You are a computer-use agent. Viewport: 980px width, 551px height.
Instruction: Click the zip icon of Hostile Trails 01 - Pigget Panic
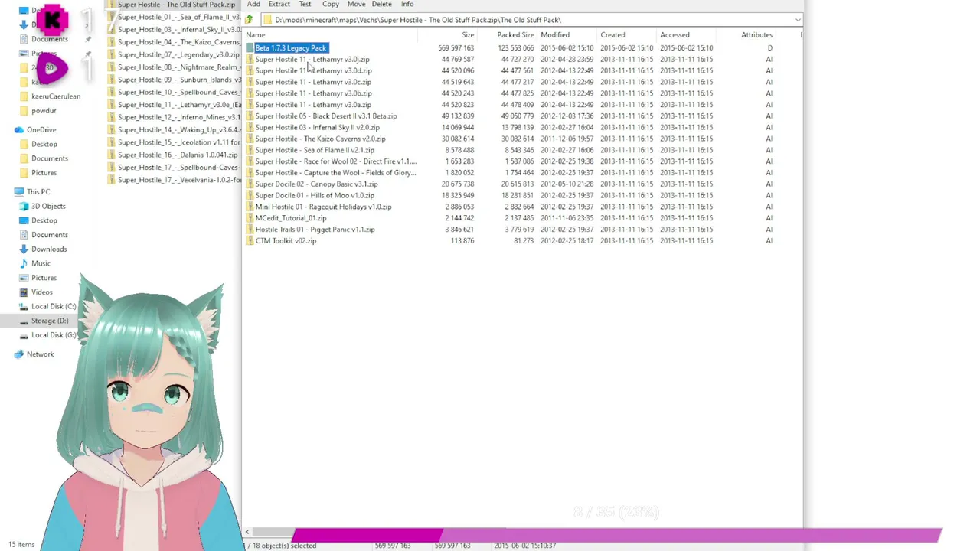(250, 230)
